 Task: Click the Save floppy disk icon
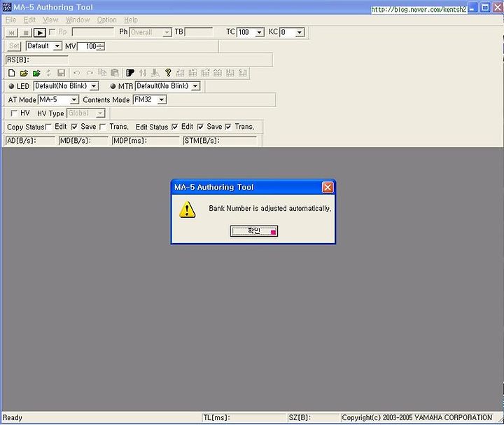click(x=62, y=73)
